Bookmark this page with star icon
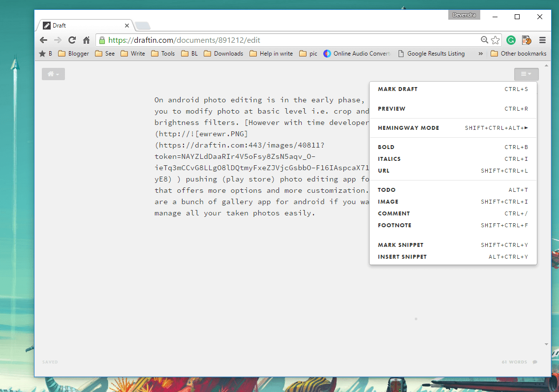Image resolution: width=559 pixels, height=392 pixels. click(496, 40)
